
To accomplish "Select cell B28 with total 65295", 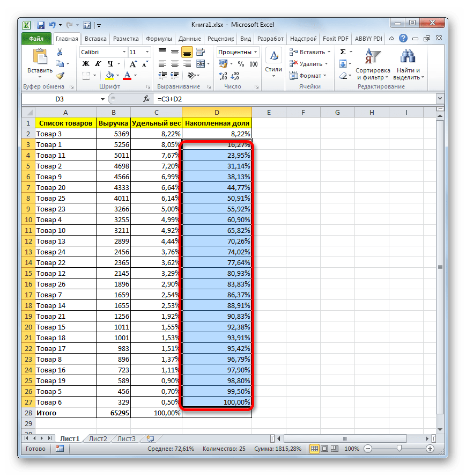I will [x=113, y=413].
